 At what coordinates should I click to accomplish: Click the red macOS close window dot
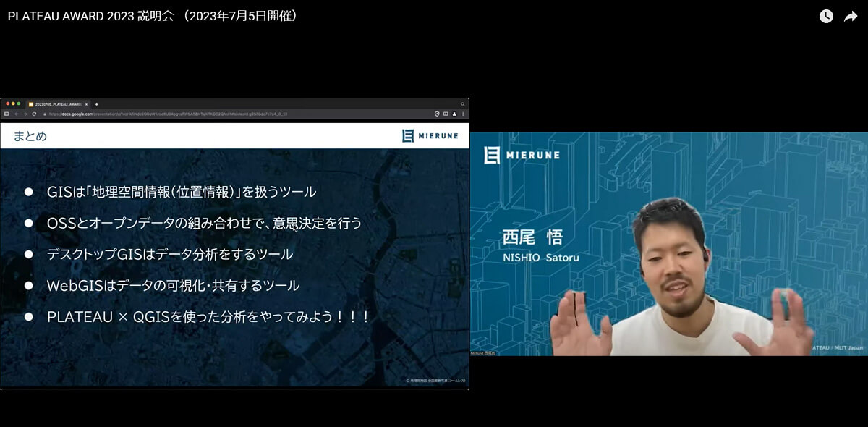coord(7,104)
